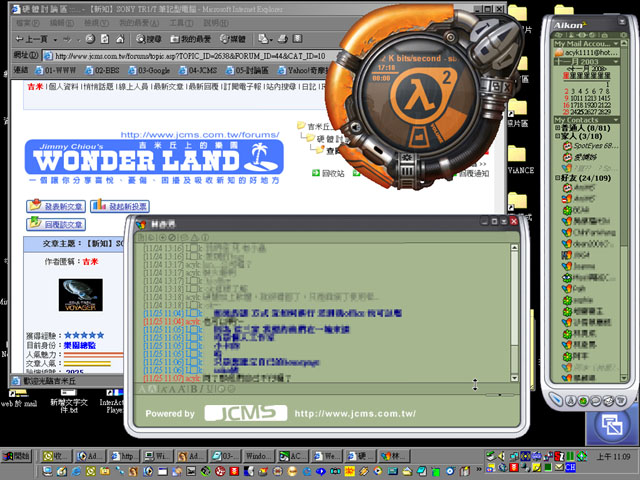This screenshot has width=640, height=480.
Task: Open the 01-WWW links bar shortcut
Action: (55, 70)
